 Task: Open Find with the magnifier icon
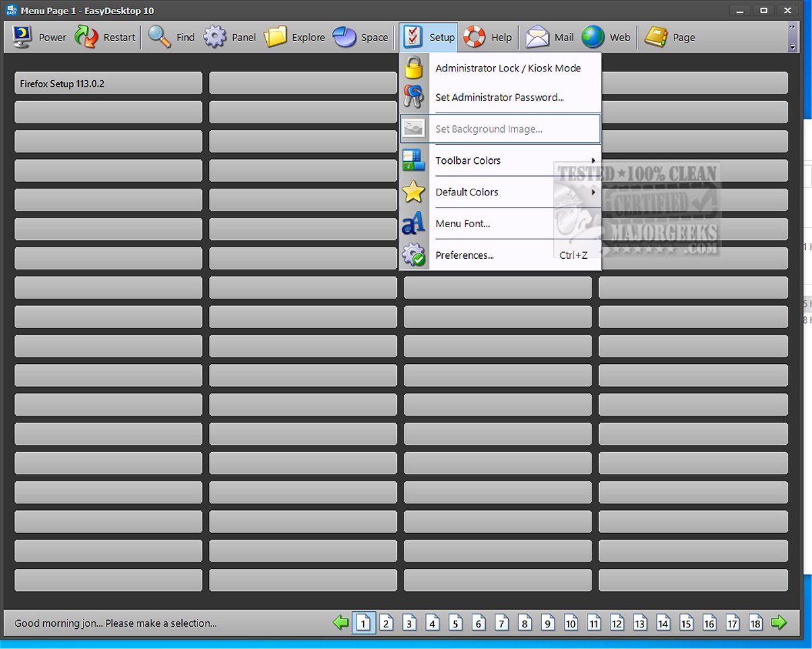point(160,37)
